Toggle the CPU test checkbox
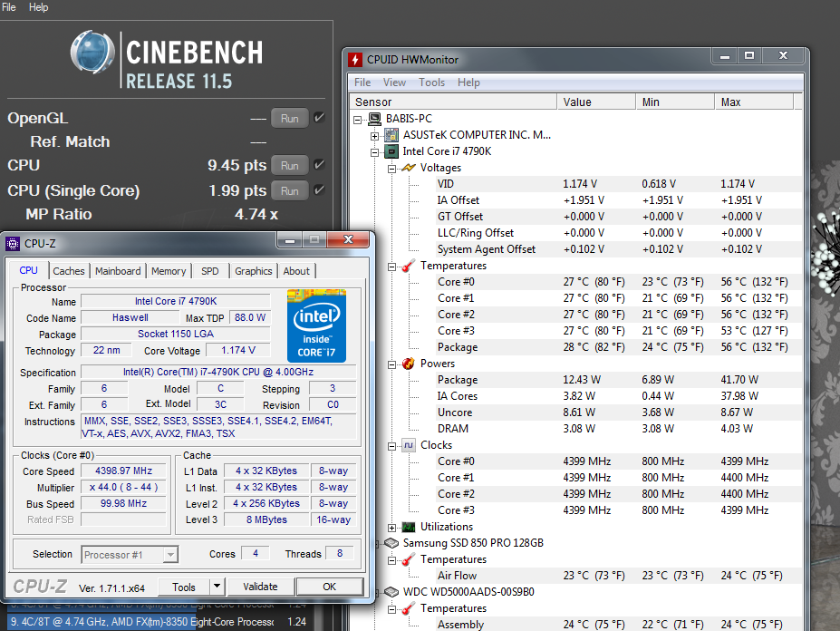Viewport: 840px width, 631px height. (319, 165)
